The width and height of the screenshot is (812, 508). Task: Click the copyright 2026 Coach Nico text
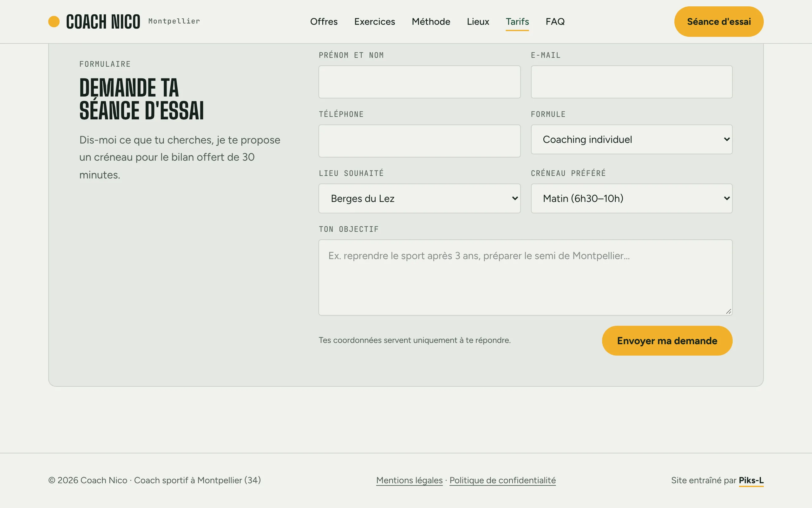[154, 480]
